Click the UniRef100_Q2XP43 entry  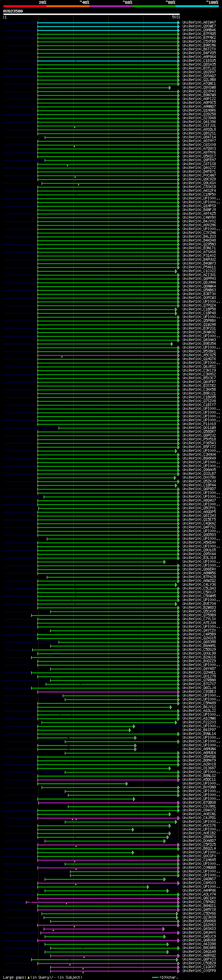[x=199, y=91]
